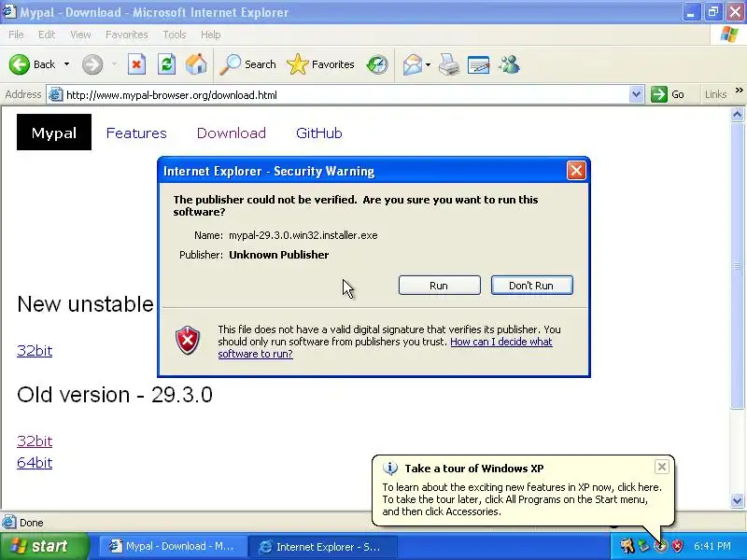Click the Mail envelope icon

click(413, 64)
